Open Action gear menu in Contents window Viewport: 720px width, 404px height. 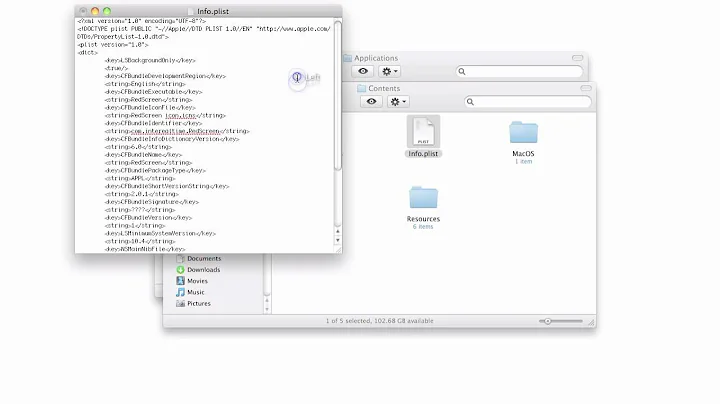(398, 101)
